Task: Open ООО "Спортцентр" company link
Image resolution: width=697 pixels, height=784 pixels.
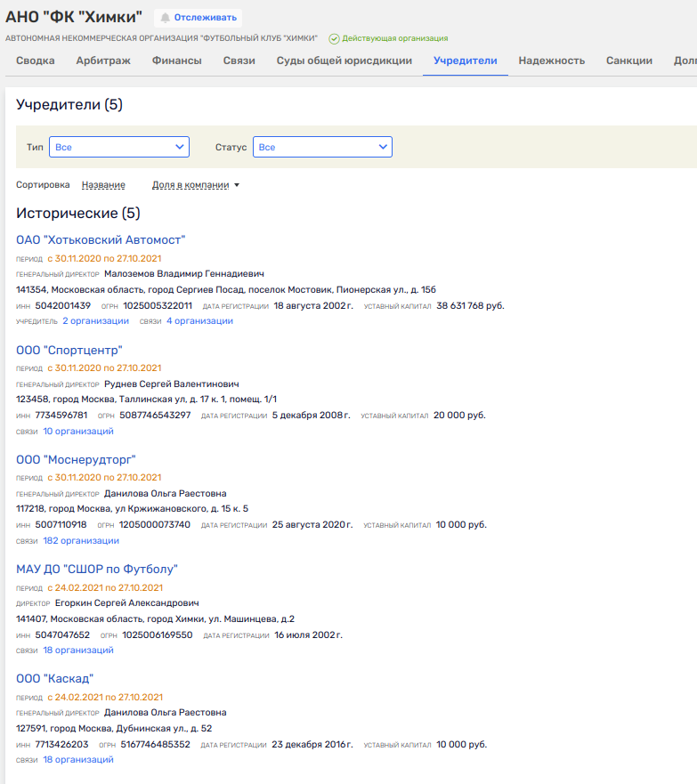Action: point(69,350)
